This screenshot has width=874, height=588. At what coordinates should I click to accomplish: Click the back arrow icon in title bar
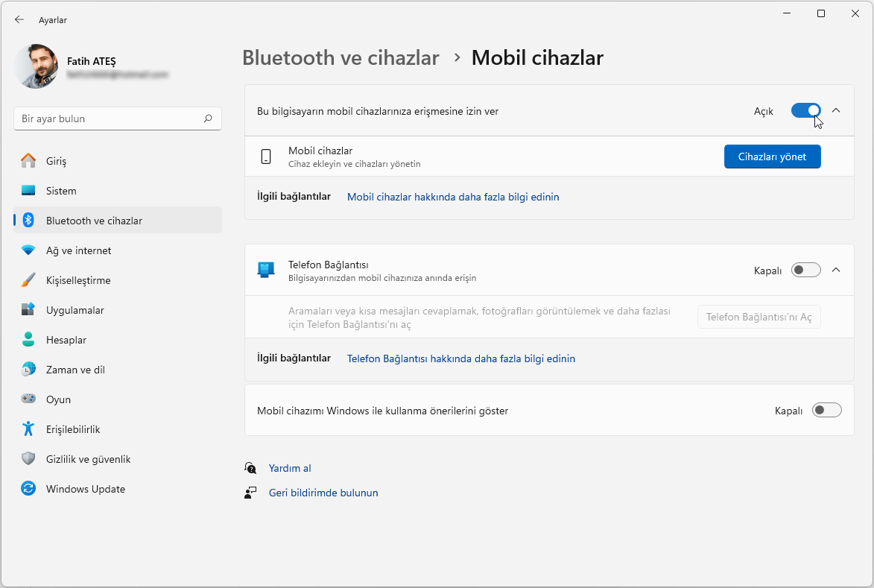point(19,20)
